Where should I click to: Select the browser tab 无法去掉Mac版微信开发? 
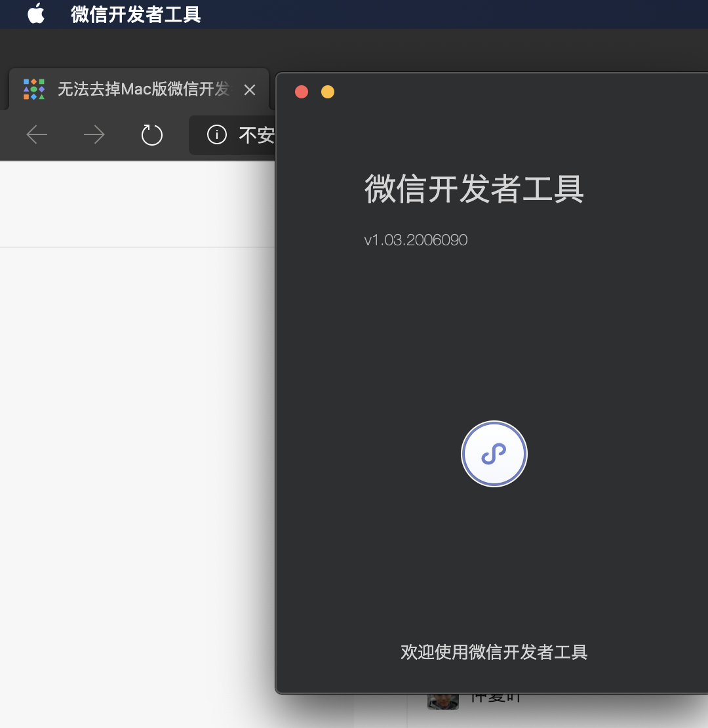139,89
